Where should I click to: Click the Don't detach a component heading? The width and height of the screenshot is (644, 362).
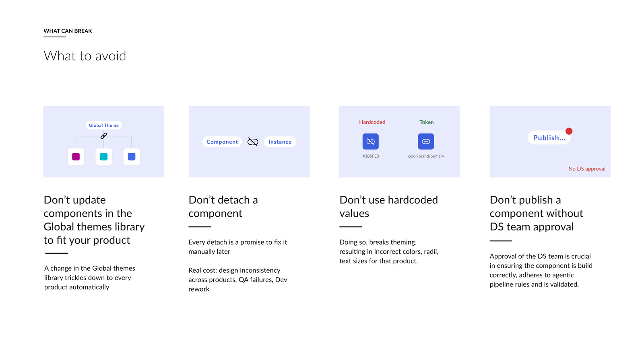tap(223, 206)
